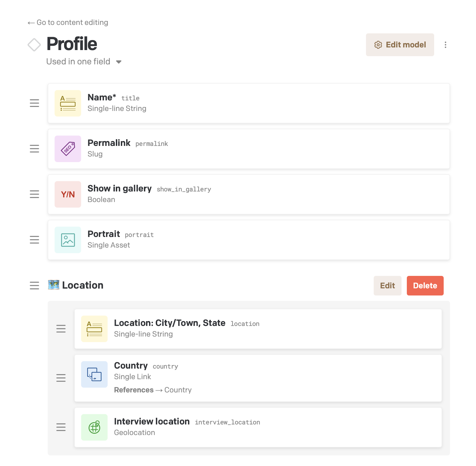Click the Edit model button
476x466 pixels.
(x=400, y=45)
